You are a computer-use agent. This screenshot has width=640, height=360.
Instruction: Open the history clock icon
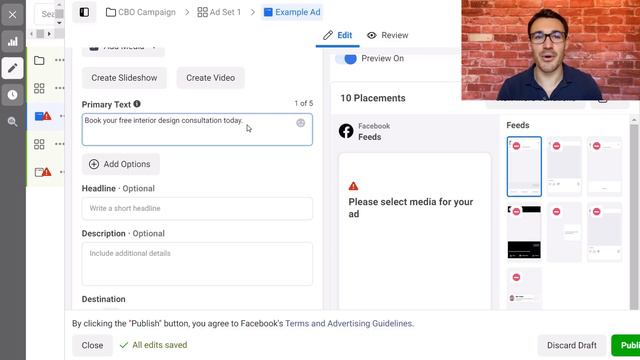point(12,95)
